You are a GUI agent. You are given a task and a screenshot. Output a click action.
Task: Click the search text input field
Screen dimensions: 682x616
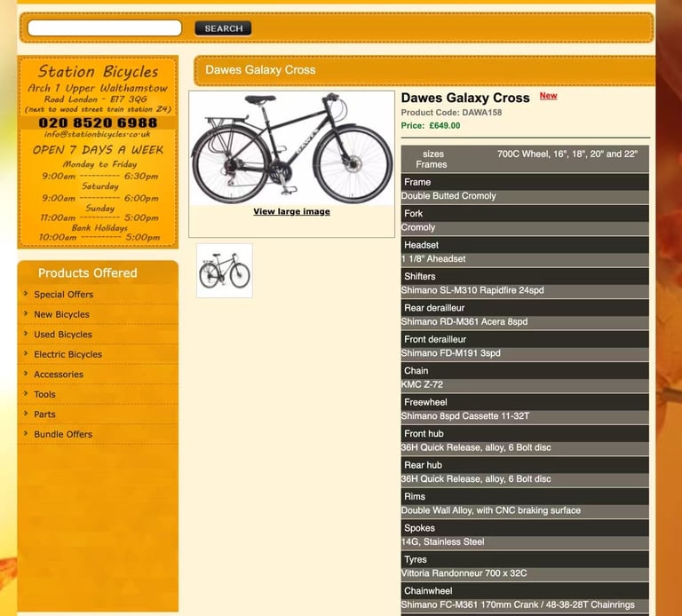pyautogui.click(x=105, y=28)
